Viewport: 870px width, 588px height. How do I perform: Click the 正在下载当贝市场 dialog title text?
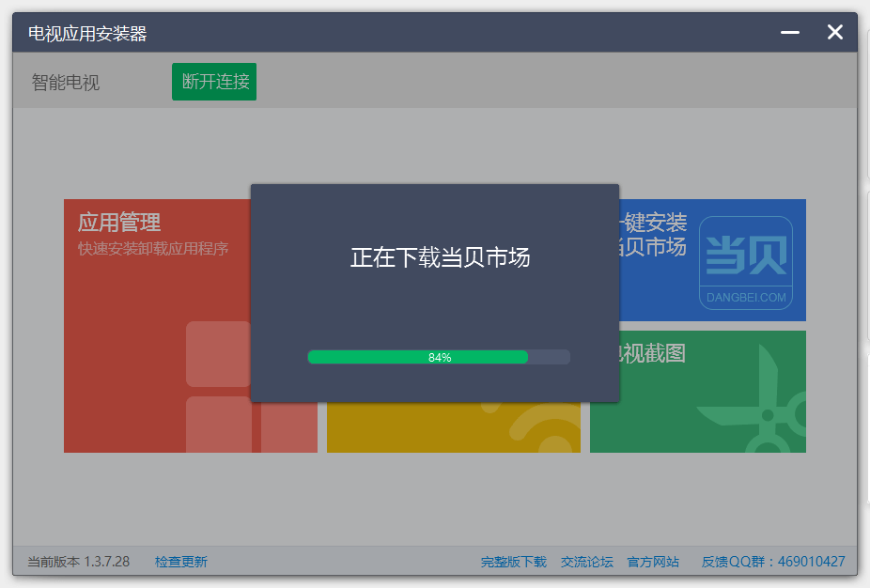(x=440, y=257)
